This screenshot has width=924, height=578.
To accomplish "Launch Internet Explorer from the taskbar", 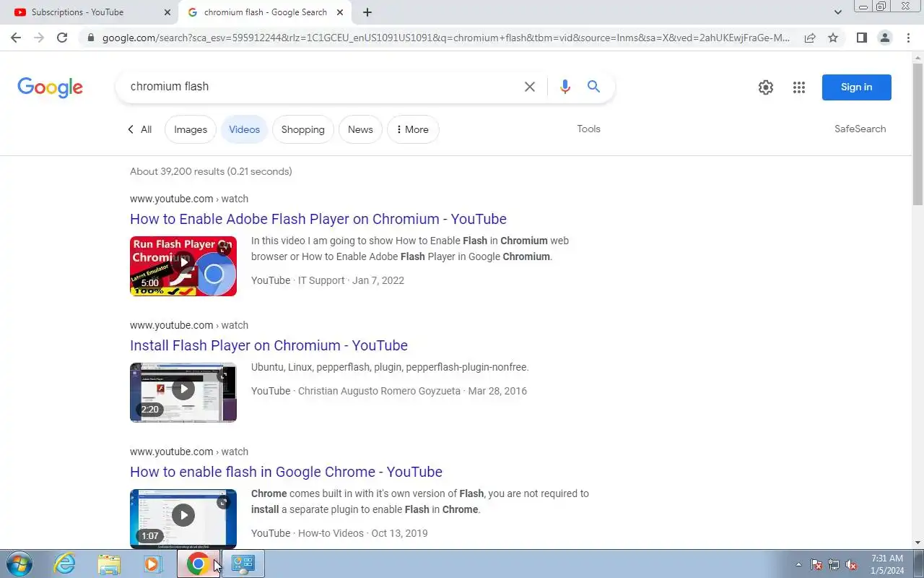I will coord(65,564).
